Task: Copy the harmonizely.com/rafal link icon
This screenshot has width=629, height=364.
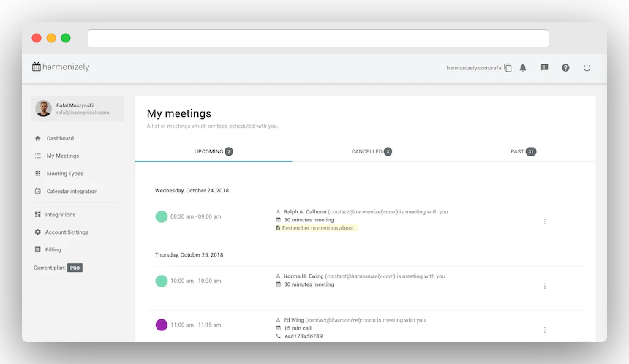Action: (508, 68)
